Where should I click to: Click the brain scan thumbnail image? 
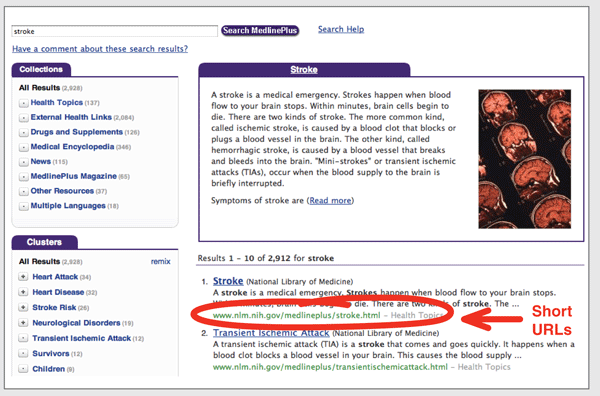(525, 159)
